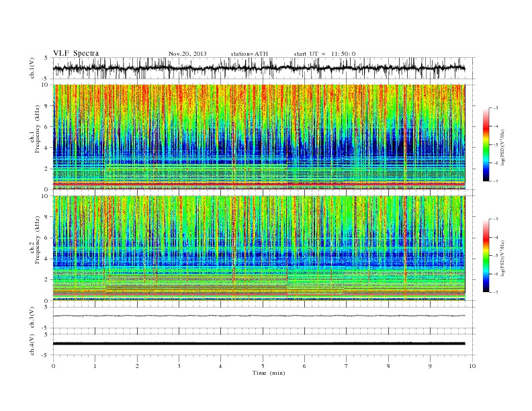Click the ch.1 waveform trace panel
The image size is (532, 411).
[x=264, y=68]
